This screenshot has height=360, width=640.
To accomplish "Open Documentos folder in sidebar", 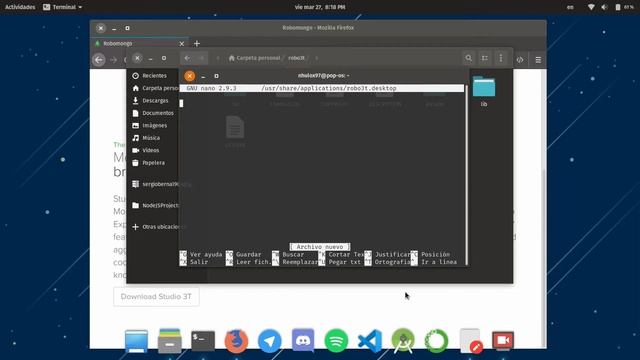I will (153, 113).
